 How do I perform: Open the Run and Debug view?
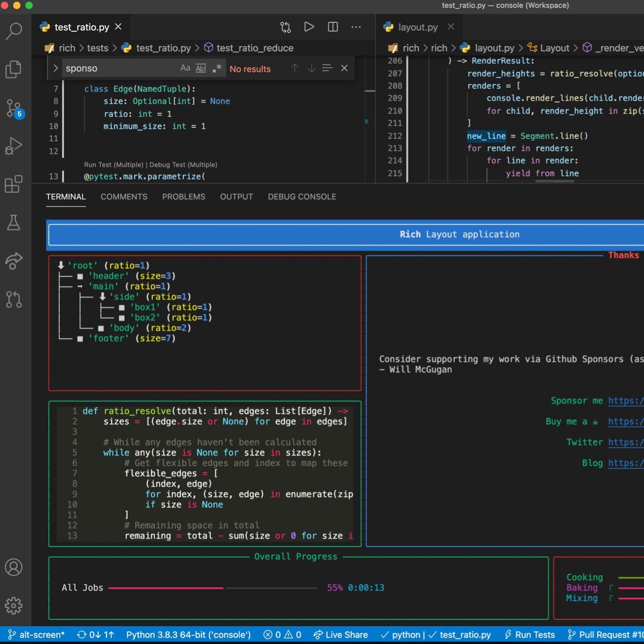[x=14, y=146]
